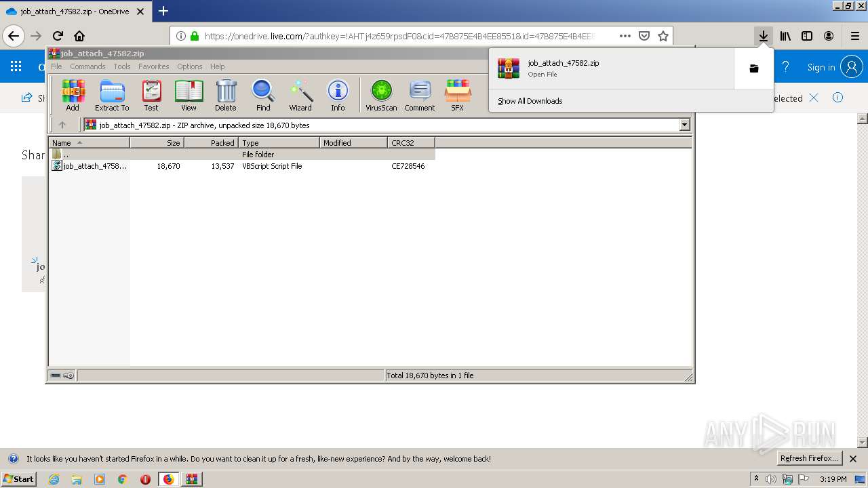The width and height of the screenshot is (868, 488).
Task: Sort by the Modified column header
Action: tap(353, 142)
